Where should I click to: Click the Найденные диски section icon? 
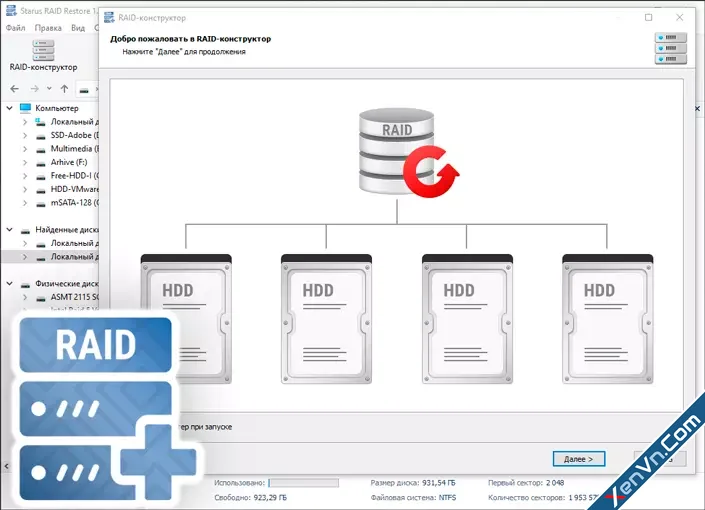click(26, 231)
